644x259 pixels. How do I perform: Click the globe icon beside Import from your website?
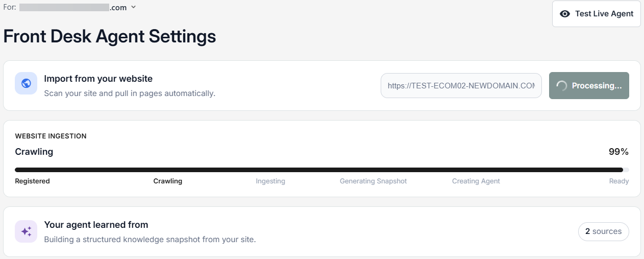pos(26,83)
